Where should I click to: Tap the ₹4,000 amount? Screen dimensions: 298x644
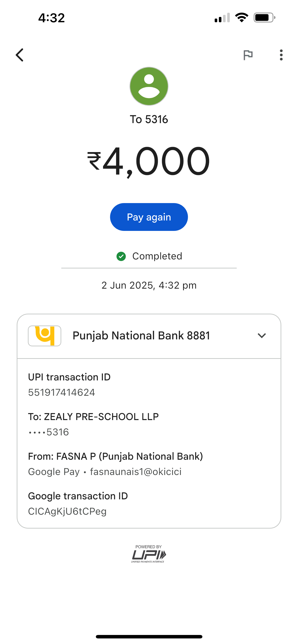point(149,161)
